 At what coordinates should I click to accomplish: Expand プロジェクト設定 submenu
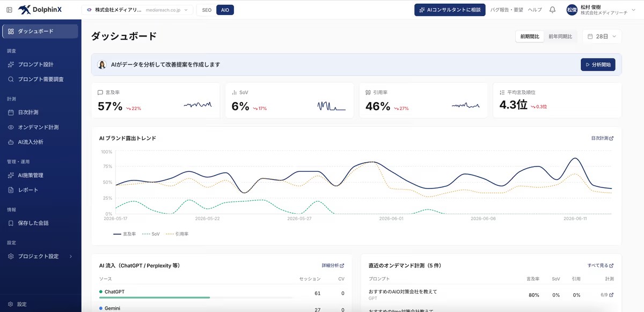pos(40,256)
